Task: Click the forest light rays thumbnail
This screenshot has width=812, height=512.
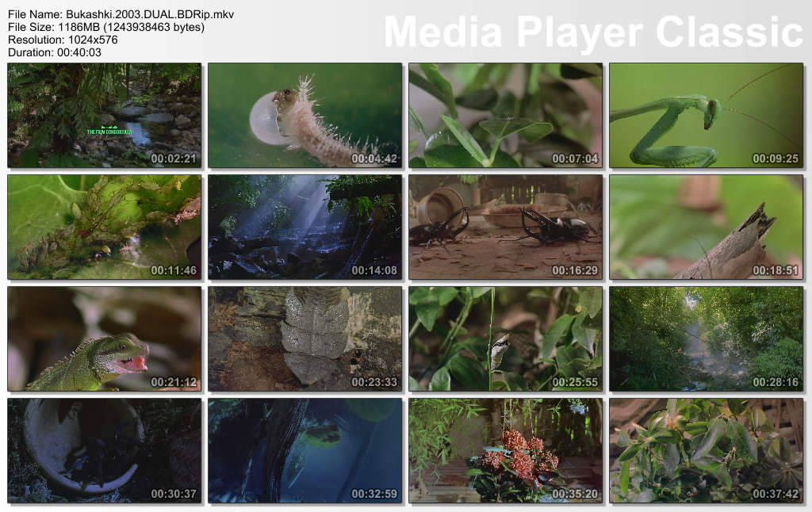Action: pos(304,227)
